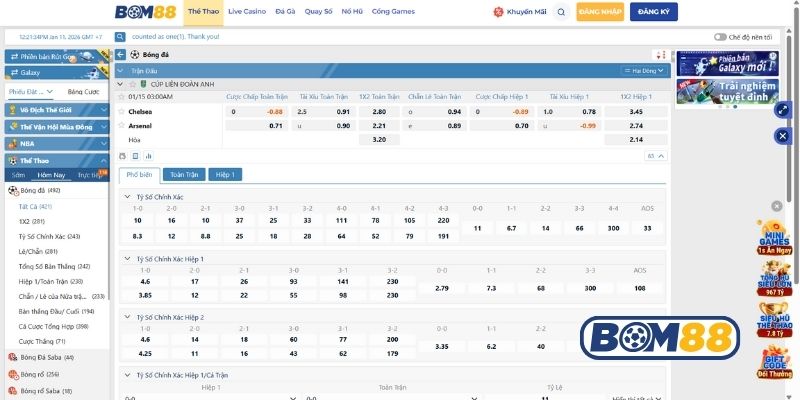Image resolution: width=800 pixels, height=400 pixels.
Task: Click the odds sort arrows icon
Action: [661, 55]
